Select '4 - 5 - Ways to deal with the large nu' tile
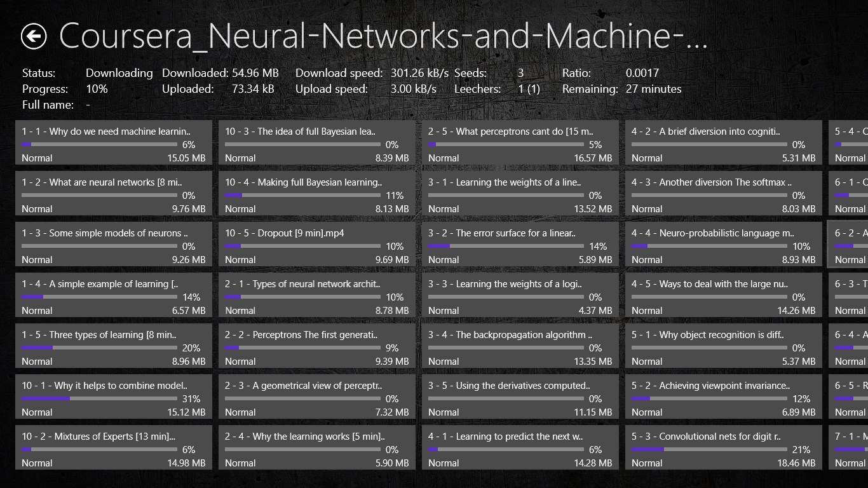Viewport: 868px width, 488px height. tap(724, 295)
